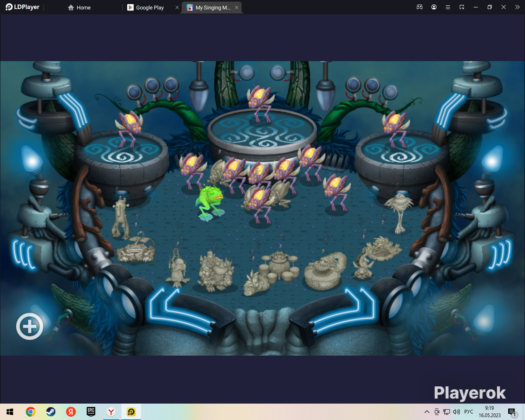This screenshot has height=420, width=525.
Task: Click the mini-window mode icon in title bar
Action: click(x=462, y=7)
